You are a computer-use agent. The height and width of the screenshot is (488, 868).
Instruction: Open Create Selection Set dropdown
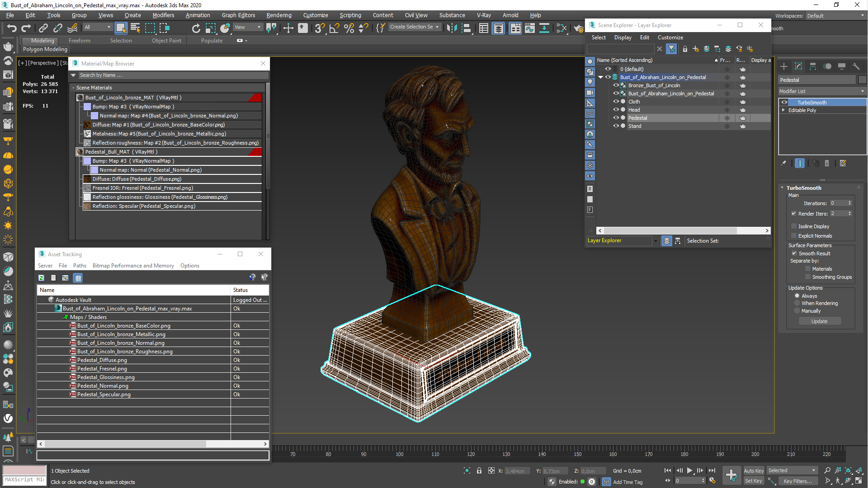tap(415, 27)
